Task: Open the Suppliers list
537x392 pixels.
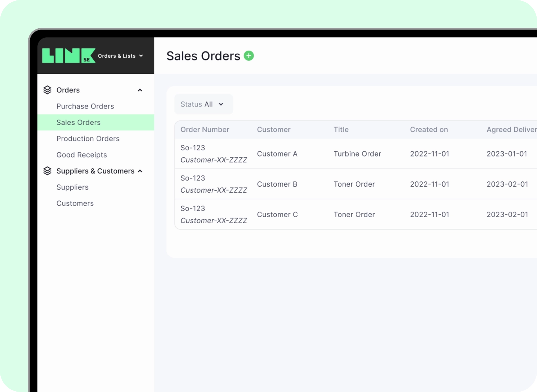Action: point(72,187)
